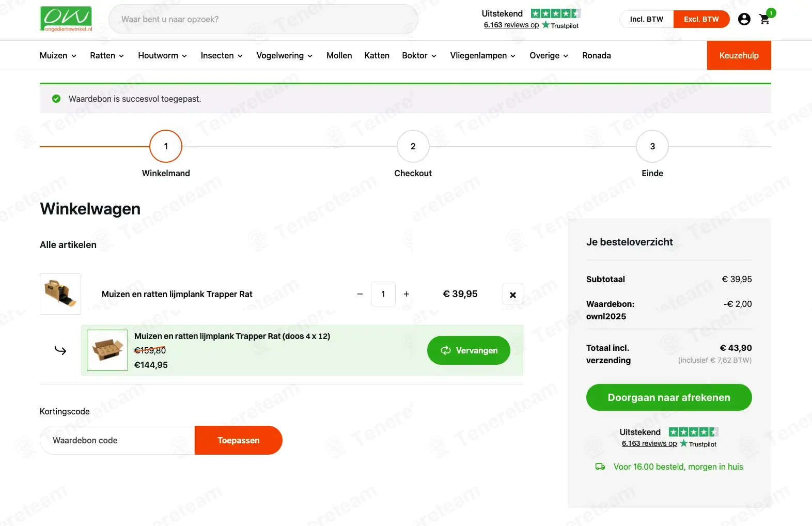Open the doos 4 x 12 product name
The height and width of the screenshot is (526, 812).
click(232, 336)
